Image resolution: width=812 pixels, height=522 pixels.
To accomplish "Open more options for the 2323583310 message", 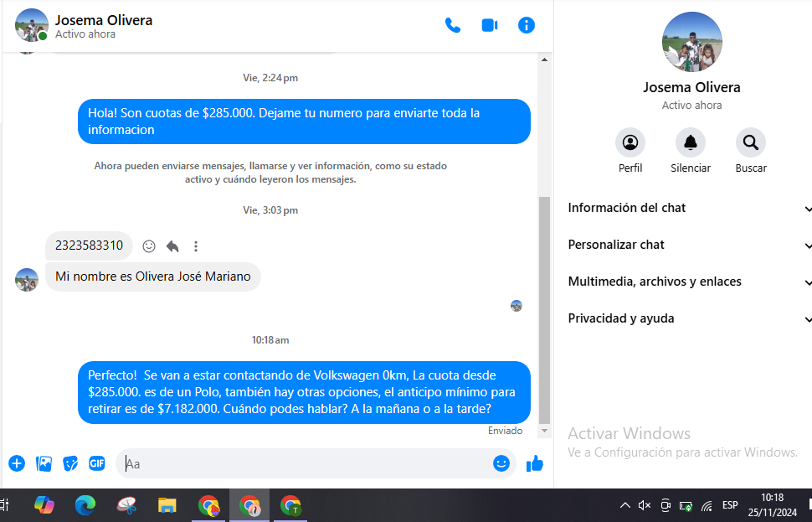I will coord(196,246).
